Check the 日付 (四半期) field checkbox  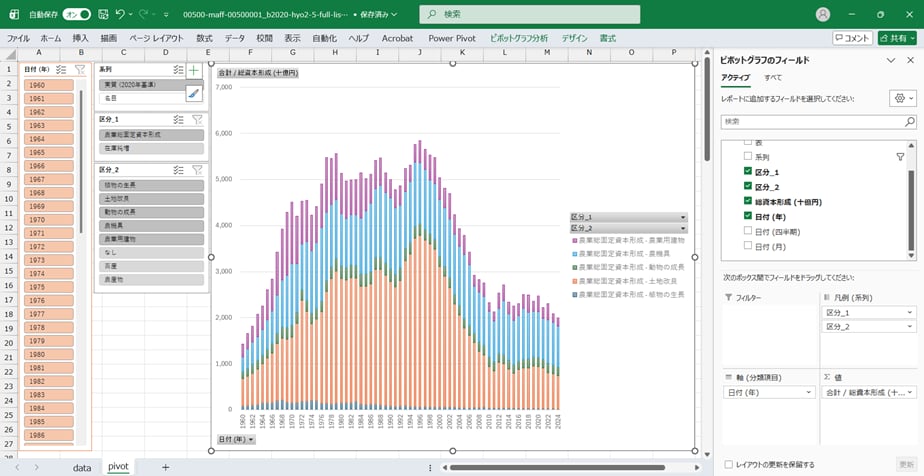tap(748, 231)
